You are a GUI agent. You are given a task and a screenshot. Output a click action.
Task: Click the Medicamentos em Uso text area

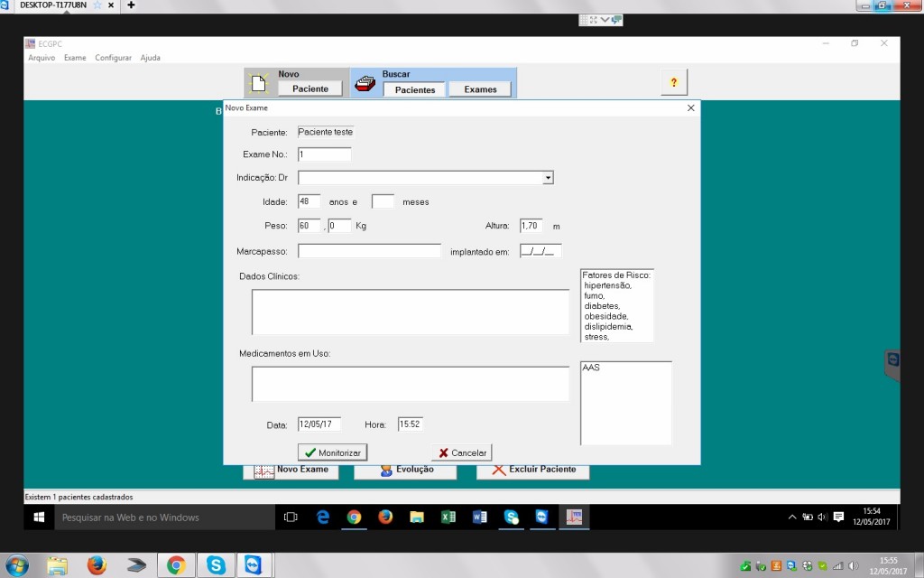tap(411, 384)
